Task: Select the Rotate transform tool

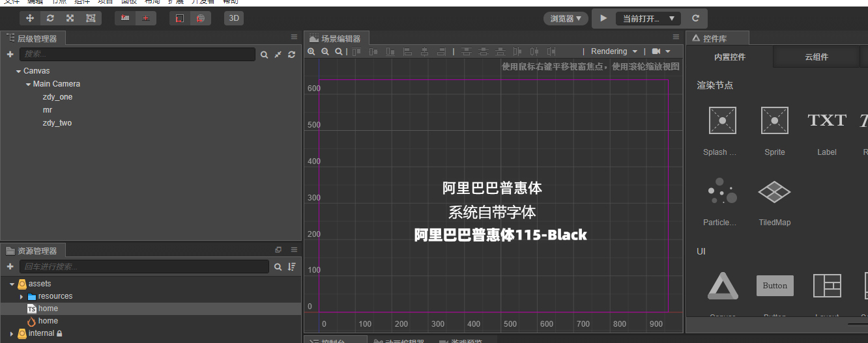Action: pos(50,18)
